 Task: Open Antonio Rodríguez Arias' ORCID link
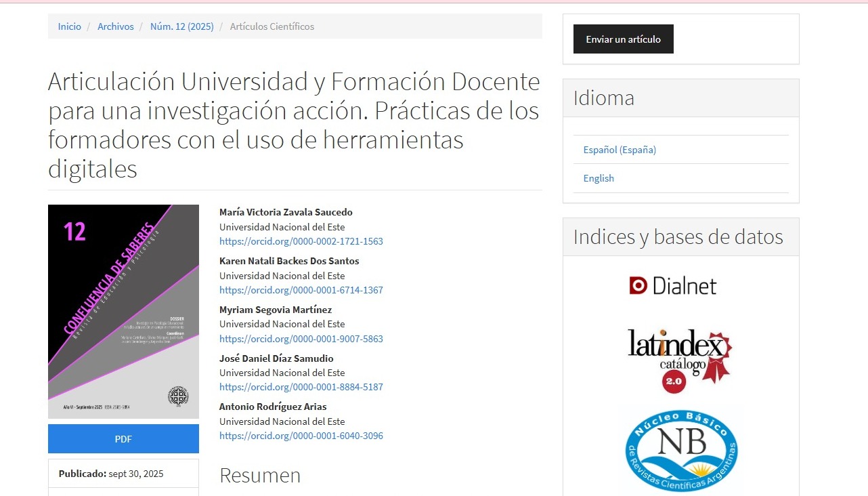(301, 436)
